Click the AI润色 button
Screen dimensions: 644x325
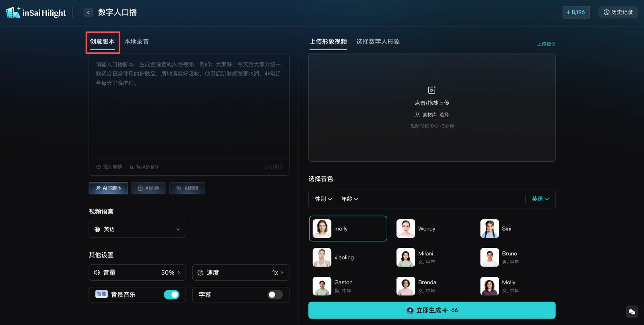pos(149,188)
